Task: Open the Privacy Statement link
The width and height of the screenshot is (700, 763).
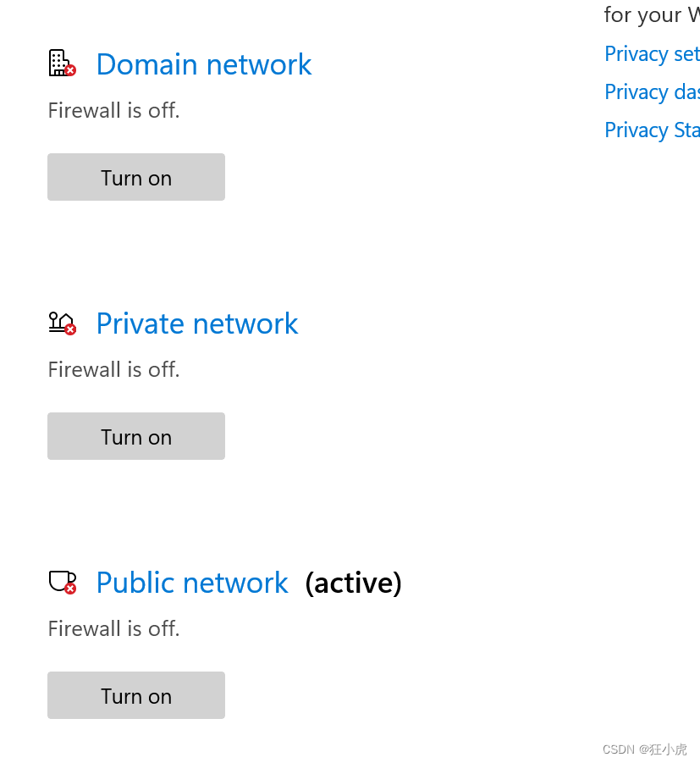Action: [x=652, y=130]
